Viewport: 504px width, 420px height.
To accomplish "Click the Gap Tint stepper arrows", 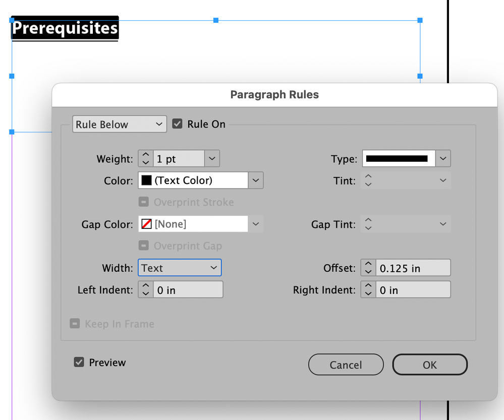I will coord(368,224).
